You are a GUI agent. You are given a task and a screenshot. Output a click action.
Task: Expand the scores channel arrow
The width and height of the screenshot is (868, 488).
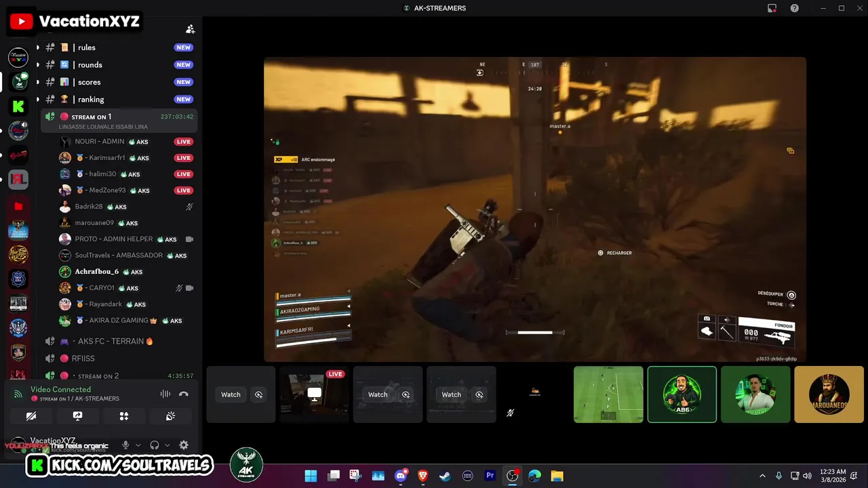[x=37, y=82]
